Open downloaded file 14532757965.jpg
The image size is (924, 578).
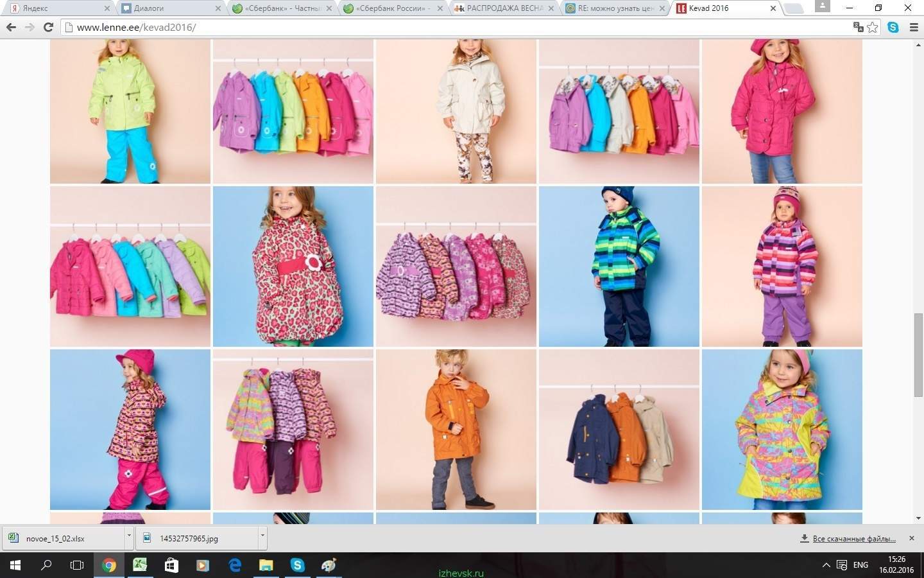(x=197, y=538)
